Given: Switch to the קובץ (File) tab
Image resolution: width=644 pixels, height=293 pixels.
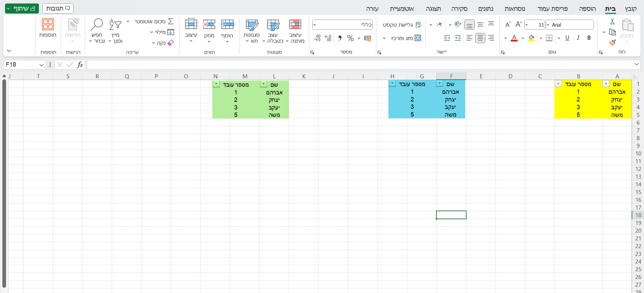Looking at the screenshot, I should point(631,9).
